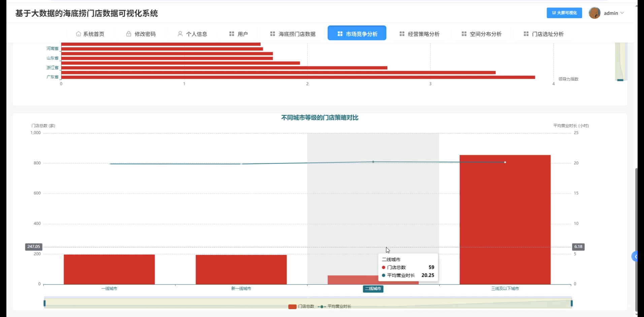Click right handle of bottom zoom slider
Viewport: 644px width, 317px height.
coord(572,303)
